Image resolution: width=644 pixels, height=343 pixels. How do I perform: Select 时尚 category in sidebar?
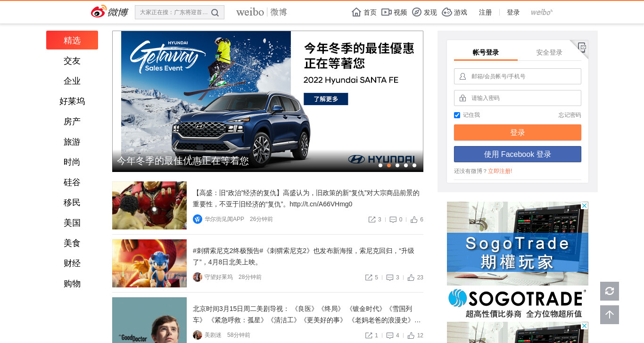pos(72,162)
